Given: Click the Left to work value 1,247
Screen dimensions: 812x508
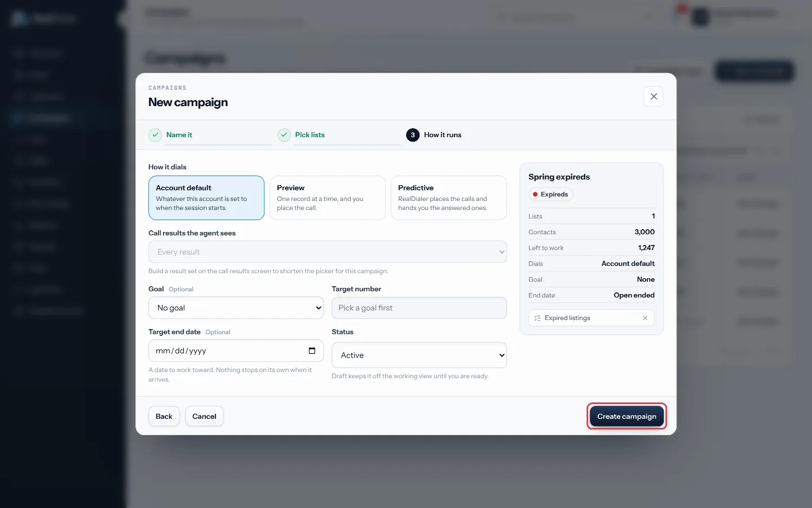Looking at the screenshot, I should [x=646, y=248].
